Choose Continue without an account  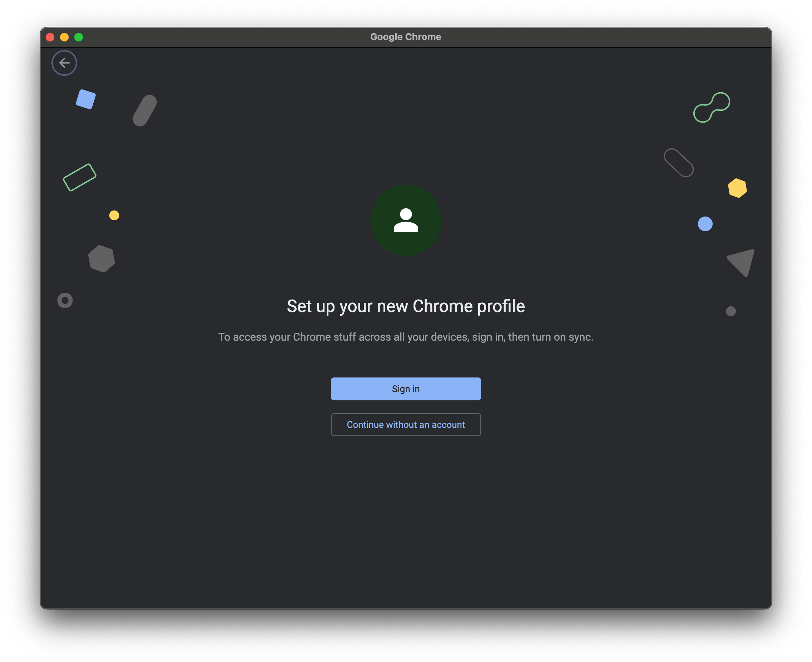(x=406, y=424)
